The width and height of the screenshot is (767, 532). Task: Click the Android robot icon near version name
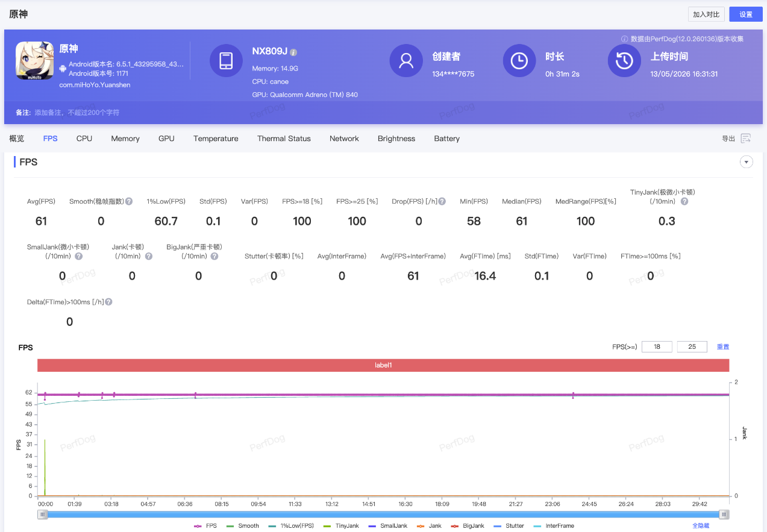(x=63, y=69)
